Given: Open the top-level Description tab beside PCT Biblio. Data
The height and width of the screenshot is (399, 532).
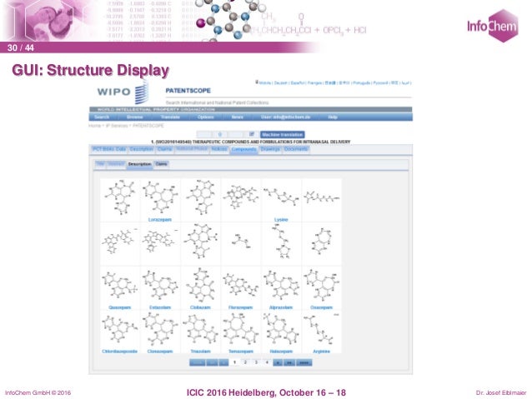Looking at the screenshot, I should pyautogui.click(x=142, y=149).
